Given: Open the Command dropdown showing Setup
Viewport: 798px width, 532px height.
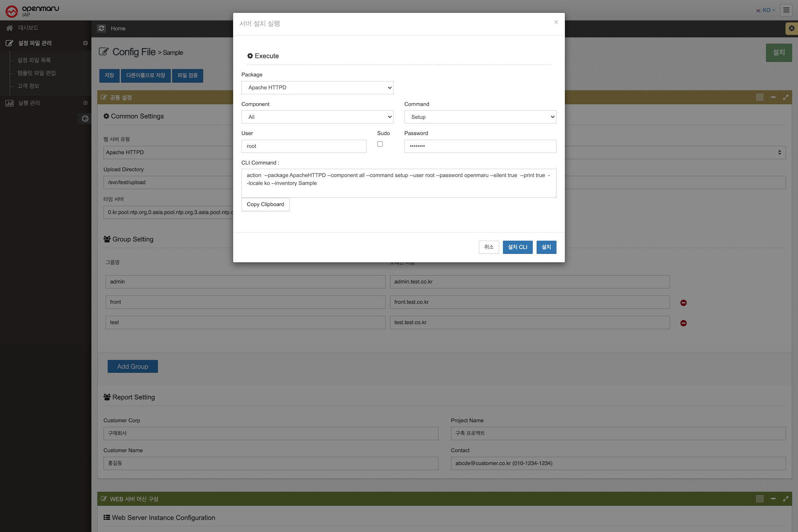Looking at the screenshot, I should [x=480, y=117].
